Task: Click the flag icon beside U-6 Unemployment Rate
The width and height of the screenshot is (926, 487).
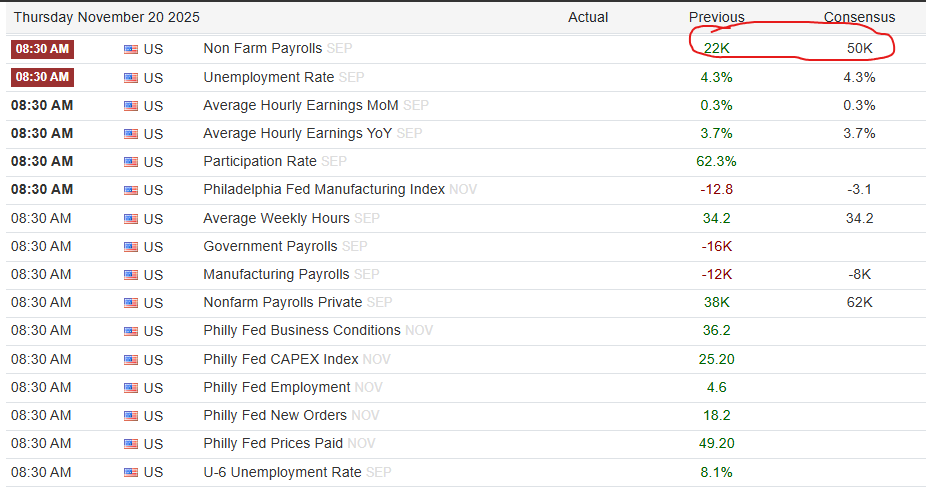Action: (x=131, y=472)
